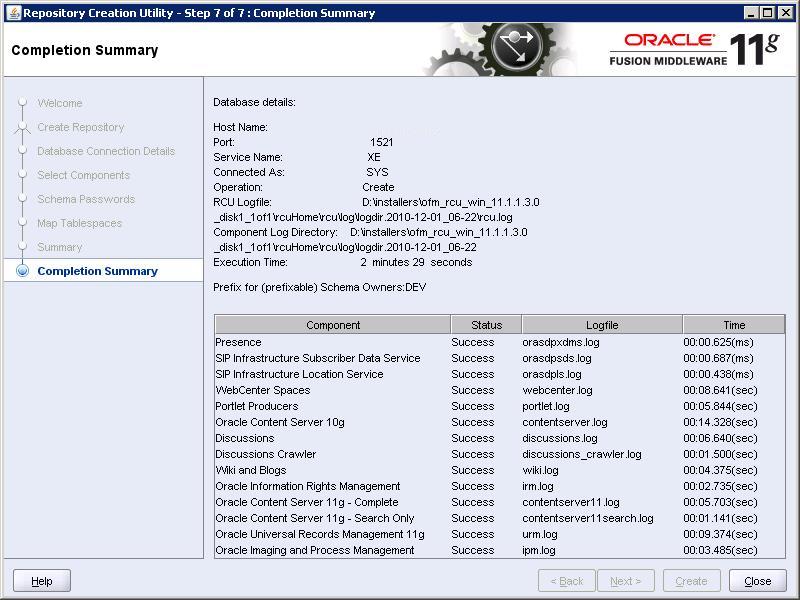800x600 pixels.
Task: Open the Schema Passwords step
Action: 86,199
